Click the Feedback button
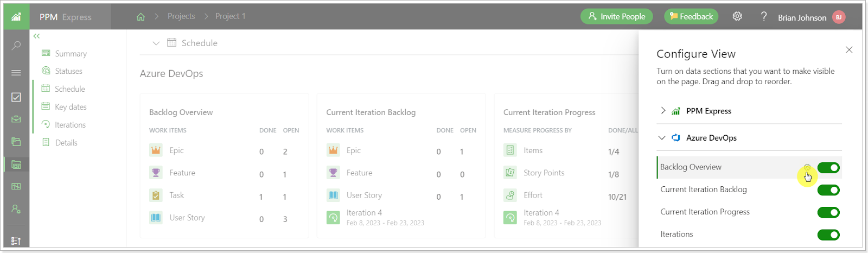This screenshot has width=868, height=253. 691,16
